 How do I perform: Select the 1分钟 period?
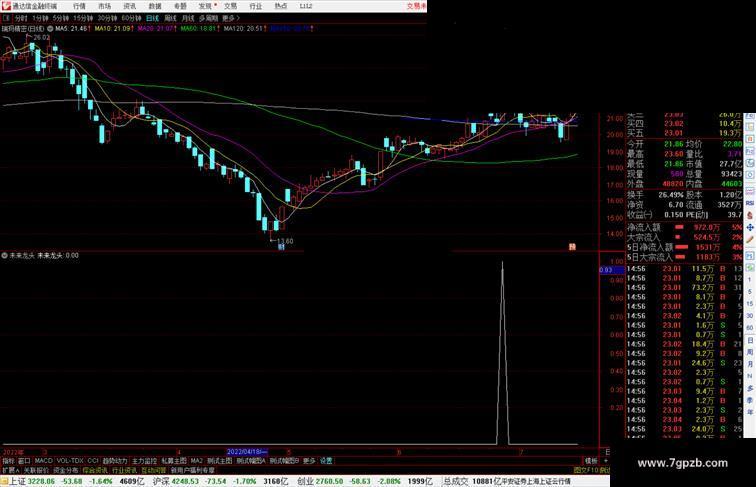pos(40,18)
